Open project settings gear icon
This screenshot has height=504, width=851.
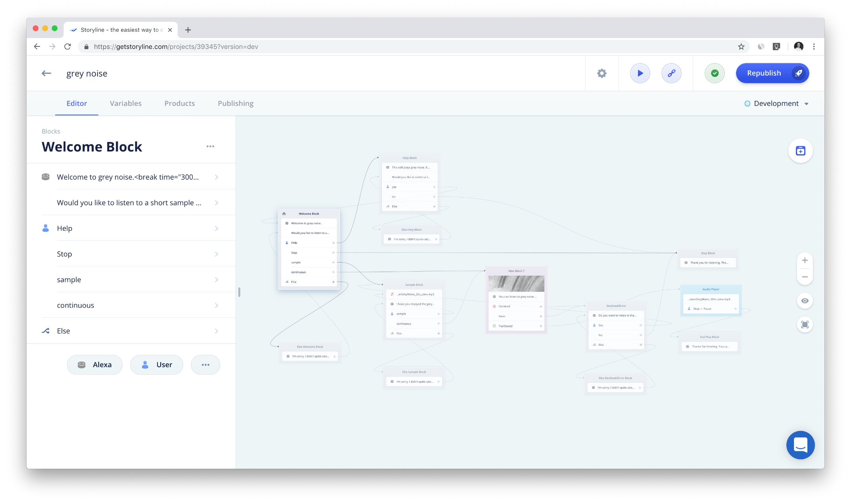(x=602, y=73)
